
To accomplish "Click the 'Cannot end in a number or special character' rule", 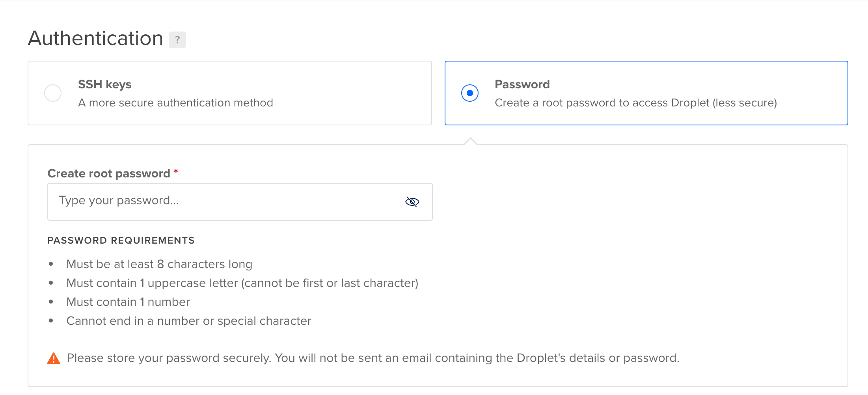I will (189, 321).
